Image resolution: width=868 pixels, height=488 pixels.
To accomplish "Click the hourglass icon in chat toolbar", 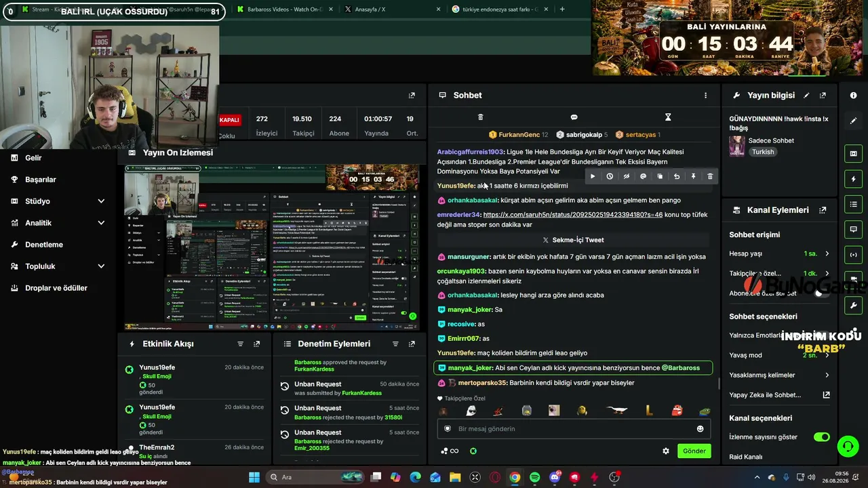I will point(668,117).
